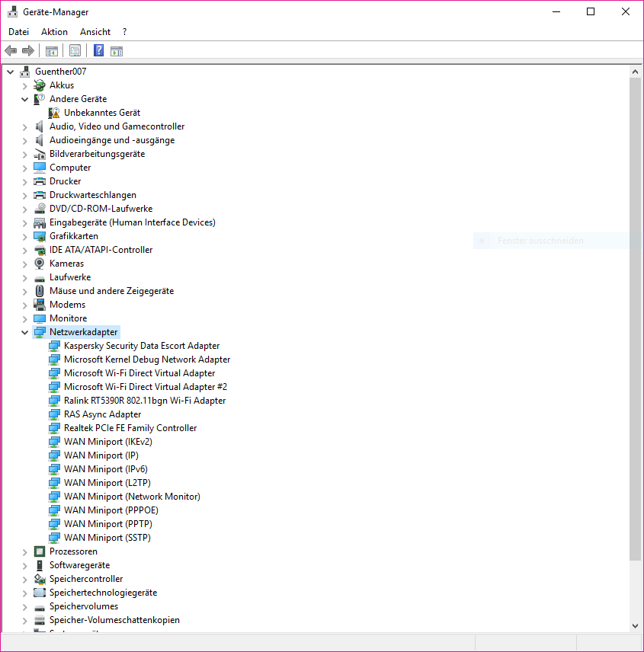Expand the Akkus category
Image resolution: width=644 pixels, height=652 pixels.
point(25,85)
